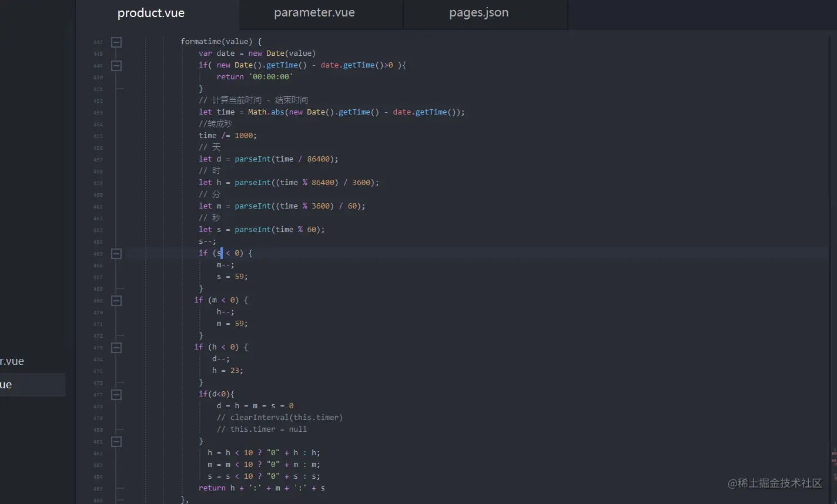
Task: Click the let m = parseInt line
Action: coord(282,206)
